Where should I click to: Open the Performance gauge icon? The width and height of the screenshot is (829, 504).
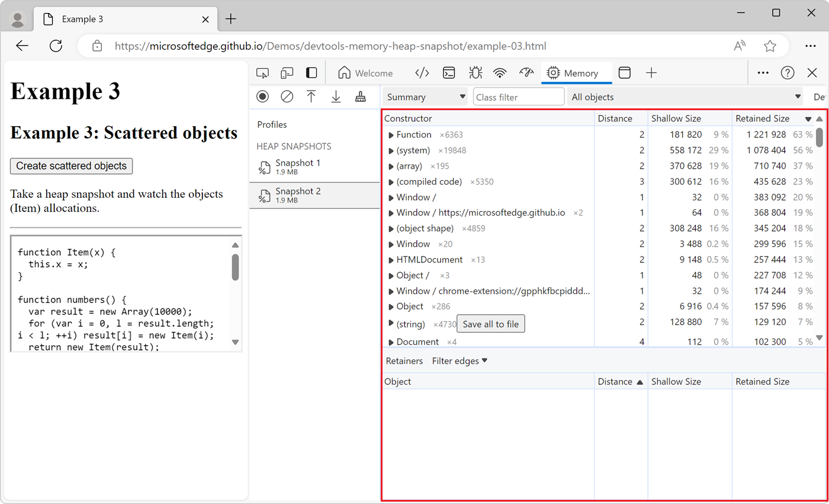pos(526,72)
